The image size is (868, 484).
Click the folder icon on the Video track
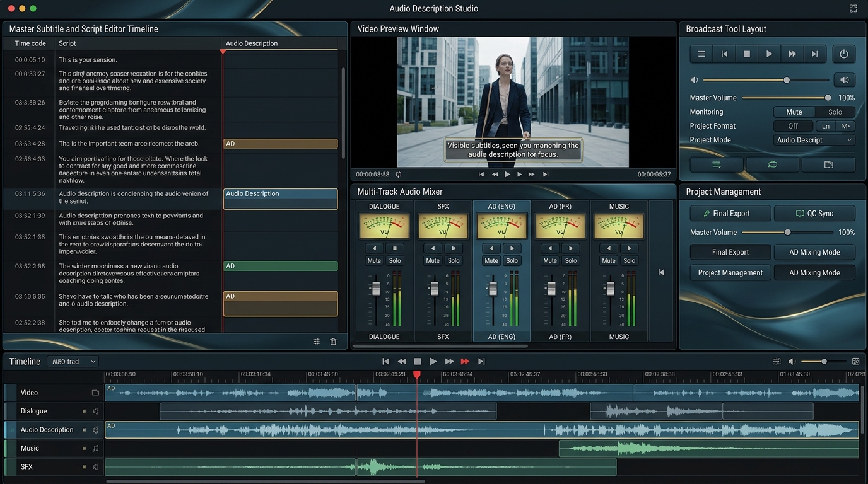[x=95, y=393]
